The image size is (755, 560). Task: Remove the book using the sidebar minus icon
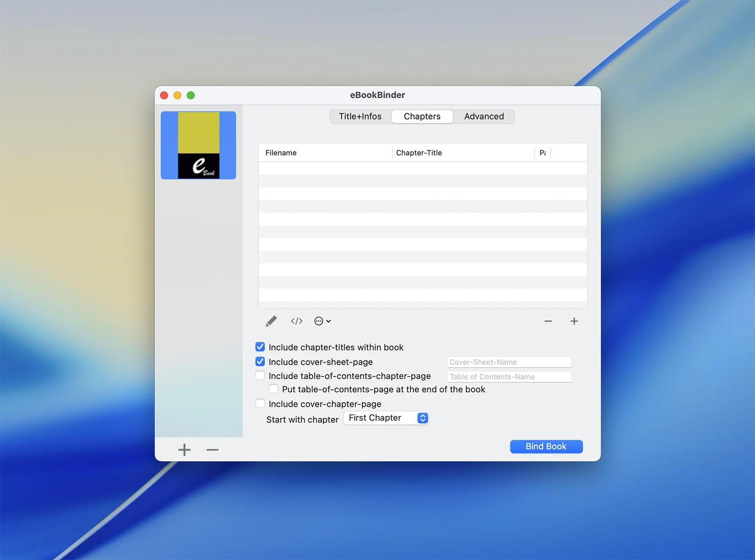pos(212,450)
